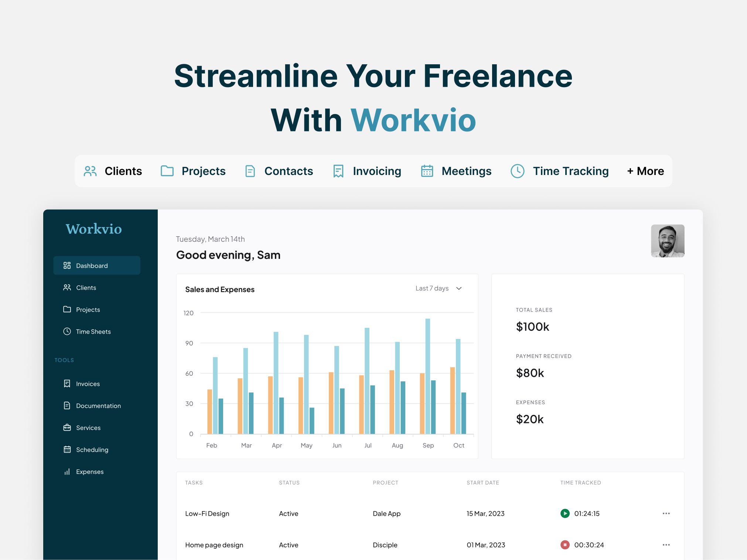Open the Time Sheets sidebar icon
This screenshot has height=560, width=747.
click(x=67, y=331)
